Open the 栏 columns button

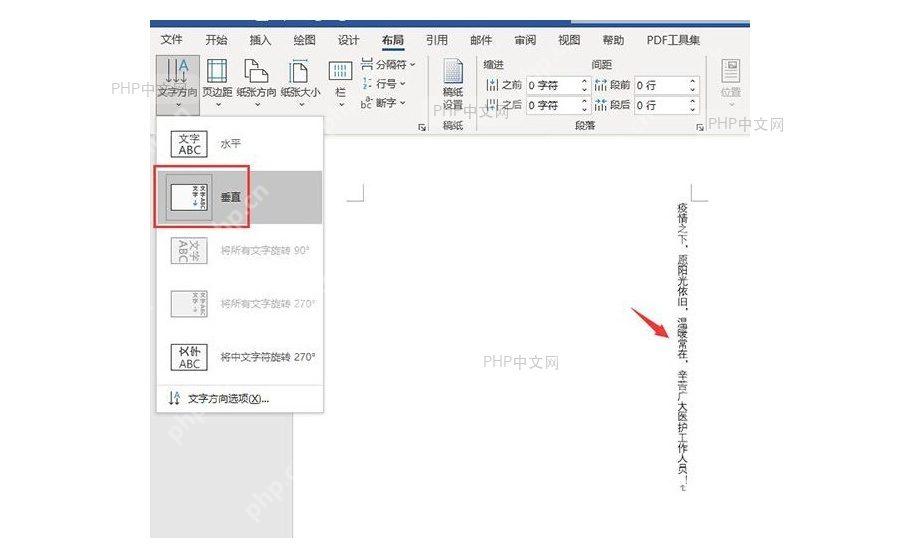[x=340, y=84]
